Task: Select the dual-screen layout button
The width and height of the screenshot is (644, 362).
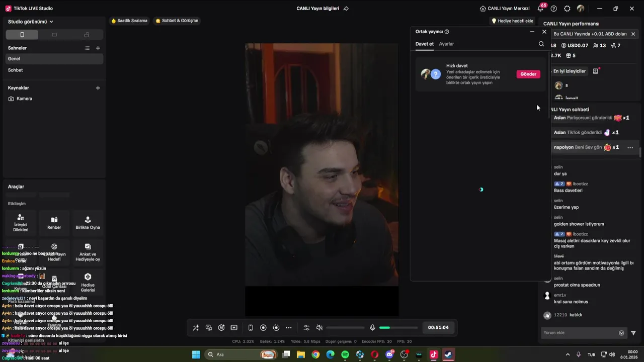Action: 87,35
